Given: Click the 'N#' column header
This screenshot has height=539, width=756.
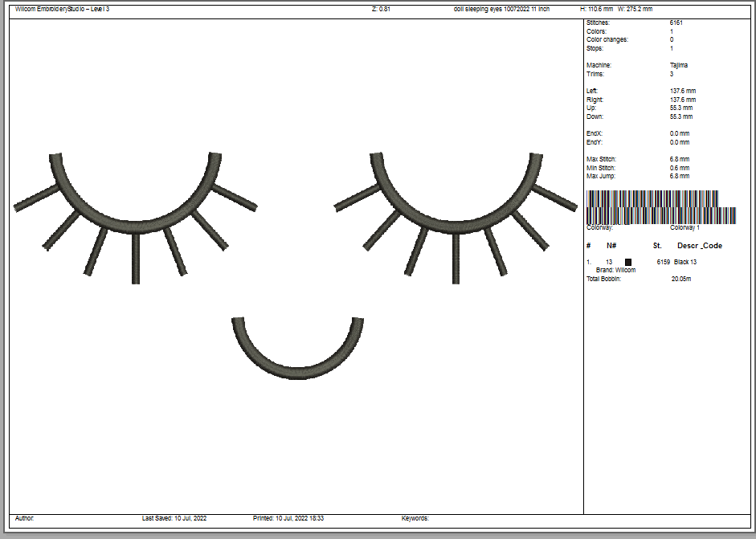Looking at the screenshot, I should (x=611, y=246).
